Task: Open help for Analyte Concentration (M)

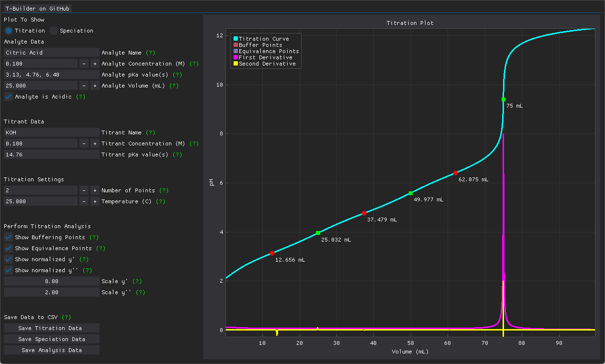Action: (194, 64)
